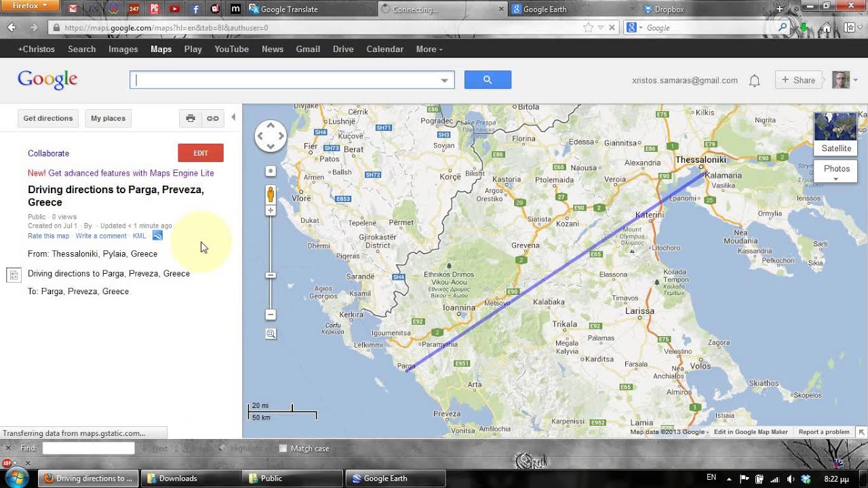Open the 247 pinned tab
This screenshot has height=488, width=868.
(x=134, y=9)
